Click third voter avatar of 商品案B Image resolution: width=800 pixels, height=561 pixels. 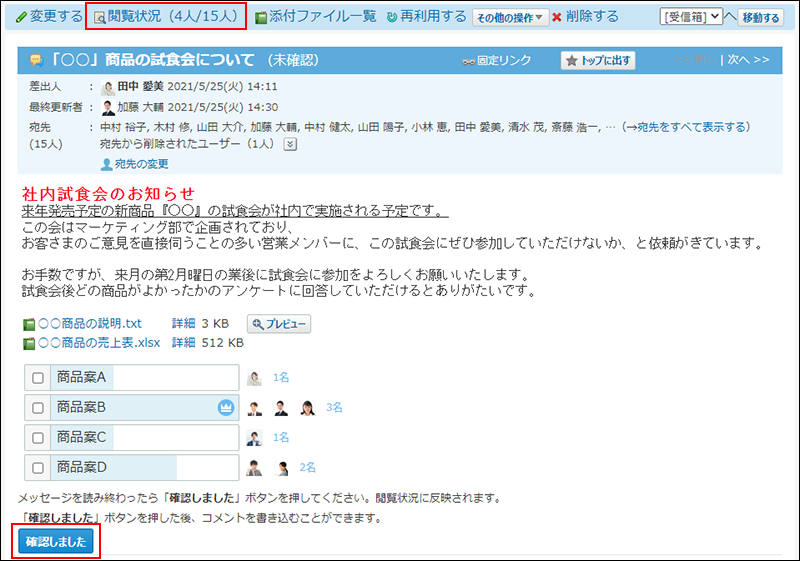(x=307, y=408)
